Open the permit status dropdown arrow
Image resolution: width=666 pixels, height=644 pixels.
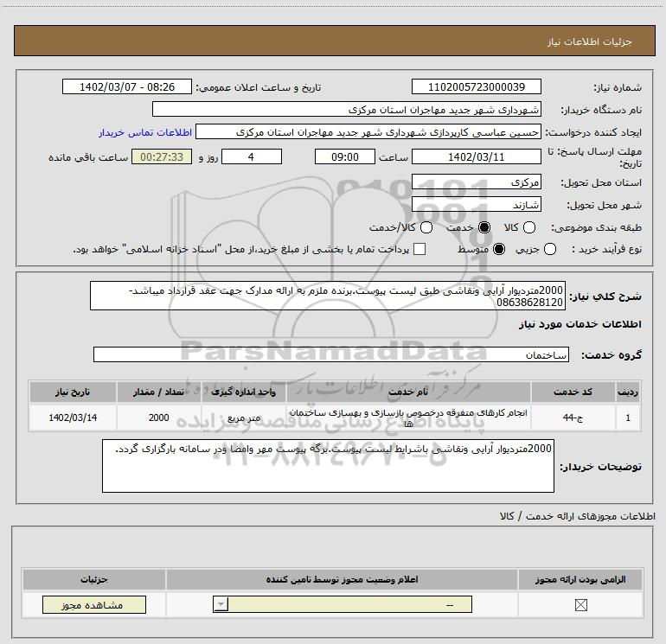click(x=221, y=604)
